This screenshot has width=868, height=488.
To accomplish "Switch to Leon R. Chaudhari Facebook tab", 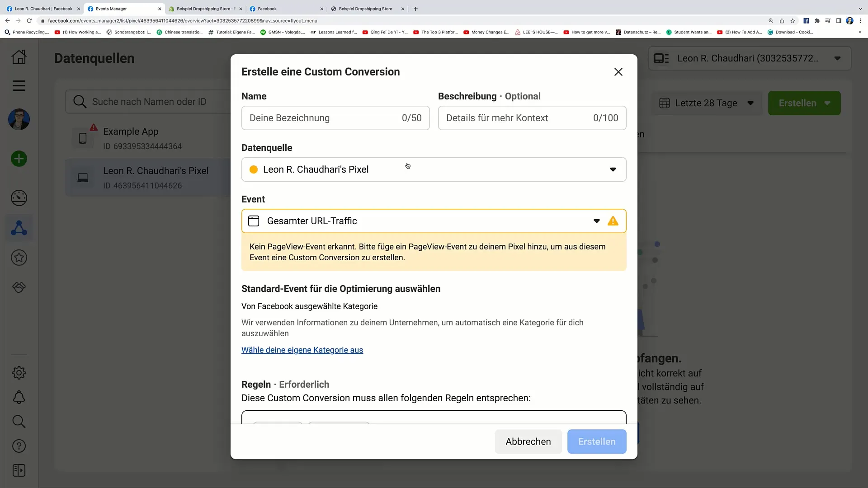I will [x=43, y=9].
